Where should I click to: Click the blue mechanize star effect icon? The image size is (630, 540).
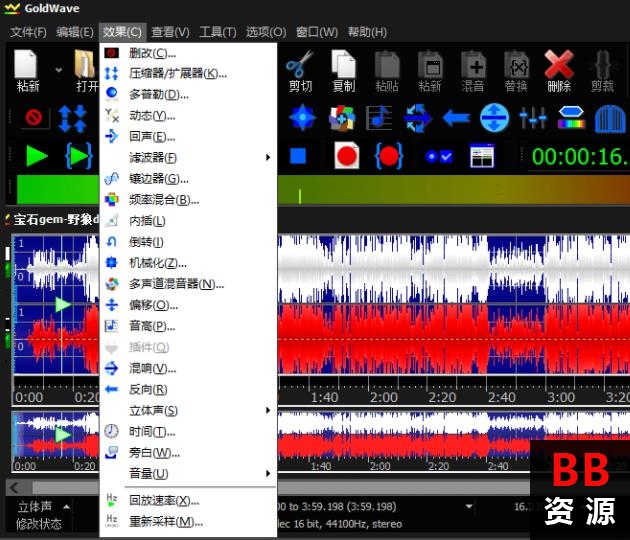(x=302, y=118)
